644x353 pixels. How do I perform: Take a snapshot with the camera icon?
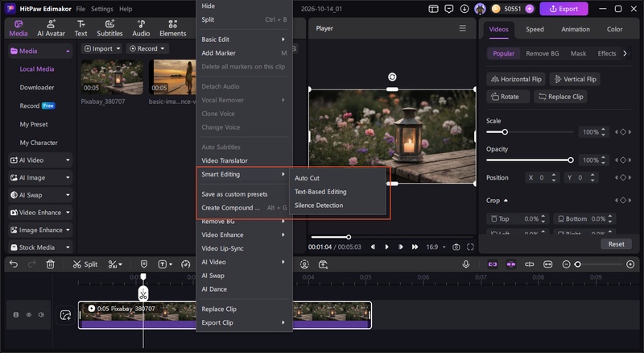point(456,247)
